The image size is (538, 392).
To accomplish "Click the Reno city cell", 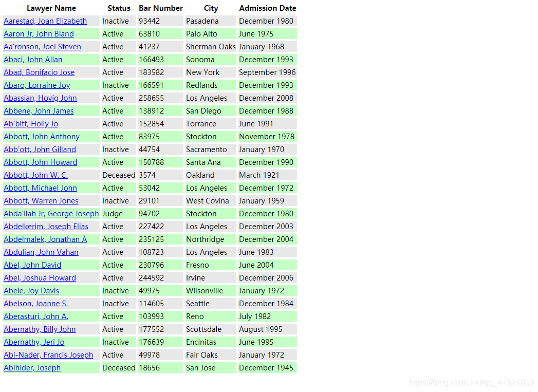I will coord(211,316).
